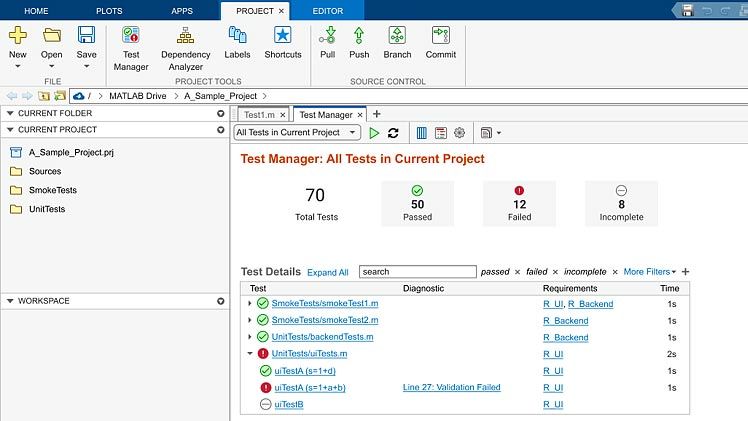
Task: Remove the 'incomplete' filter chip
Action: pos(615,272)
